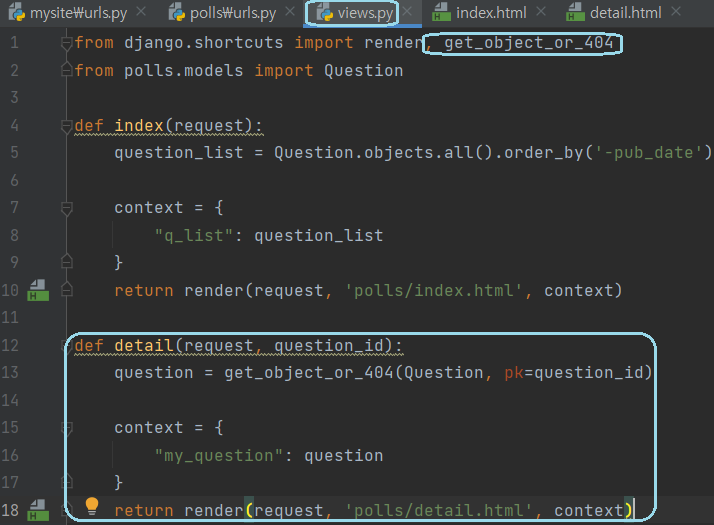The image size is (714, 525).
Task: Click the Python icon on views.py tab
Action: tap(325, 12)
